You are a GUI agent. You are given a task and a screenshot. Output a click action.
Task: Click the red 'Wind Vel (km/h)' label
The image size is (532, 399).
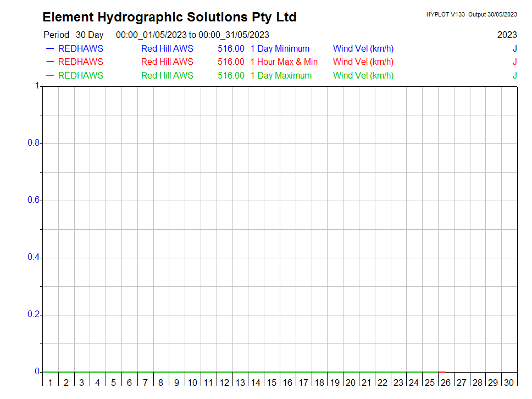coord(363,62)
